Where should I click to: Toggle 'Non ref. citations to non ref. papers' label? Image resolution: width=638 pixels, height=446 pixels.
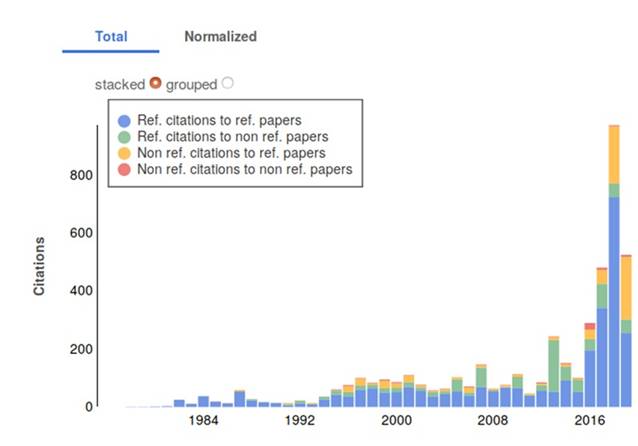(247, 171)
